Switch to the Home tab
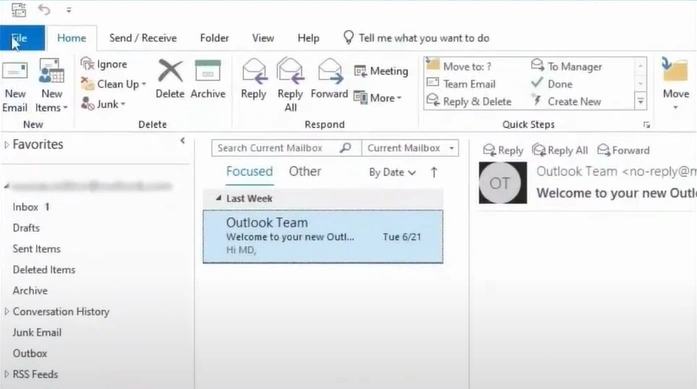 coord(72,38)
